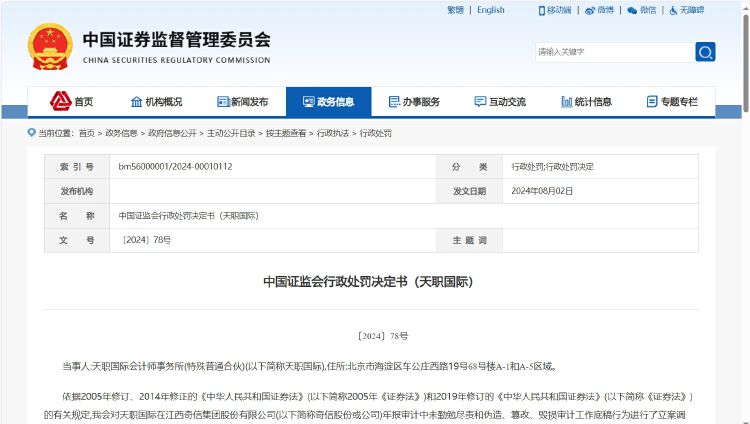Click the red home icon beside 首页
The image size is (750, 424).
[x=60, y=101]
